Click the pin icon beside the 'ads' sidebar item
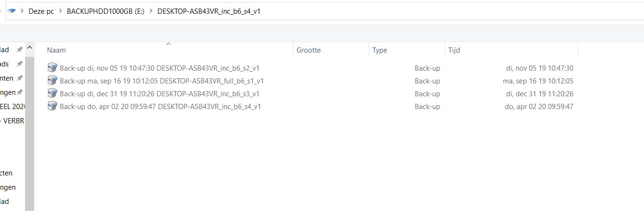The image size is (644, 211). [19, 64]
